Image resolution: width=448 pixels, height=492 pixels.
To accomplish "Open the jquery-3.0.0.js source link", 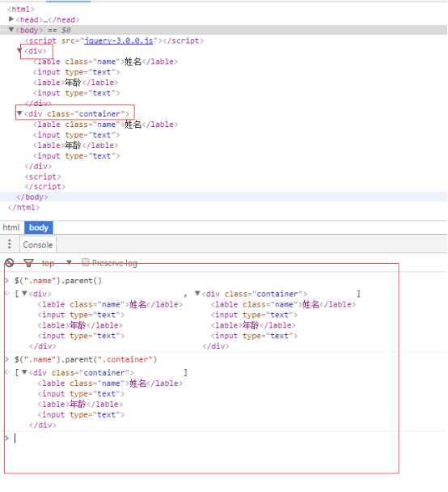I will (x=119, y=40).
